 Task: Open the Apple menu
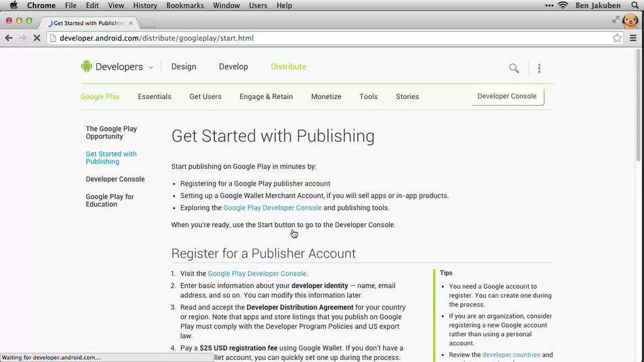[x=14, y=5]
